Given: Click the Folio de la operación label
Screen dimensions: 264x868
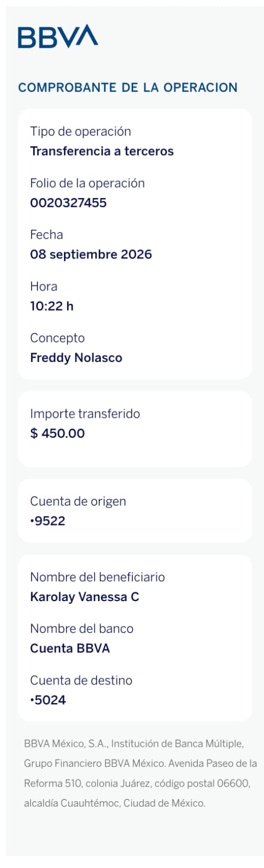Looking at the screenshot, I should [x=87, y=183].
